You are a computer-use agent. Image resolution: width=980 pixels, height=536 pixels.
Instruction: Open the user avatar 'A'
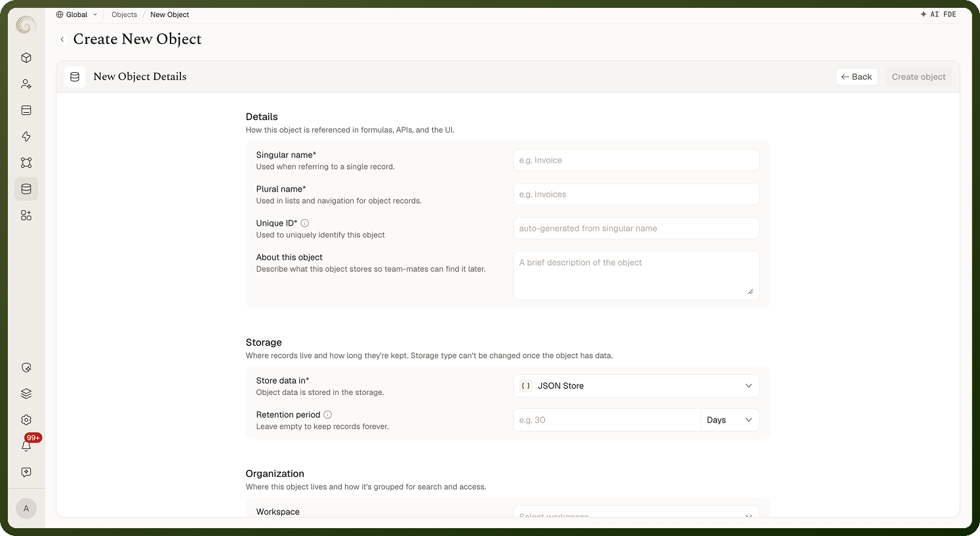click(x=26, y=508)
